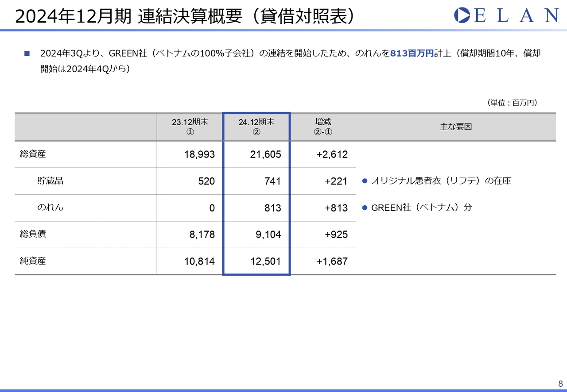Click the 'GREEN社(ベトナム)分' factor text
This screenshot has width=567, height=392.
[422, 208]
